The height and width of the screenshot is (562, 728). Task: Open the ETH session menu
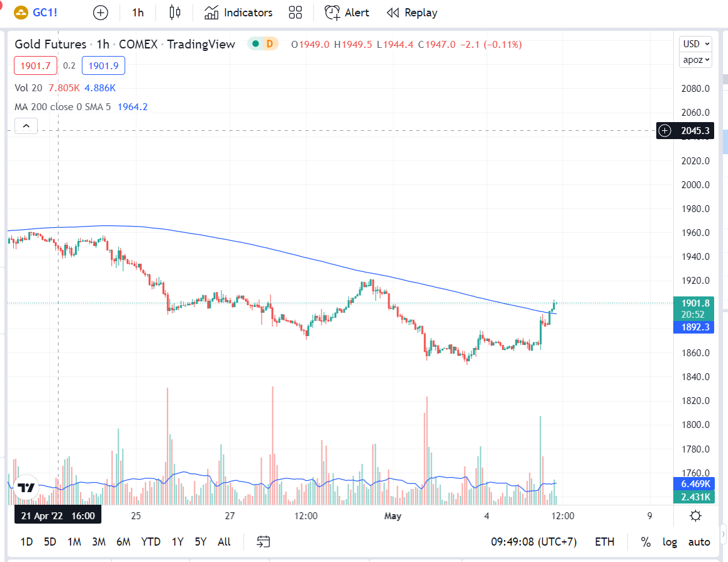(x=605, y=542)
